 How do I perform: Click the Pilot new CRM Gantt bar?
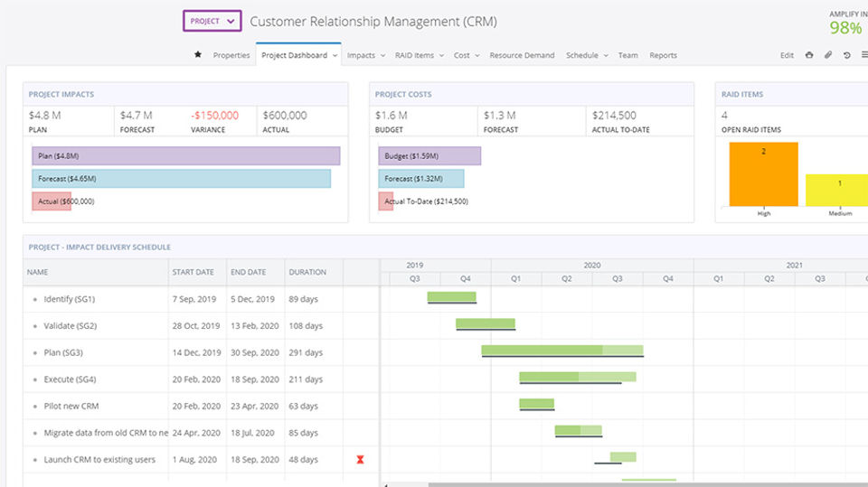click(536, 404)
